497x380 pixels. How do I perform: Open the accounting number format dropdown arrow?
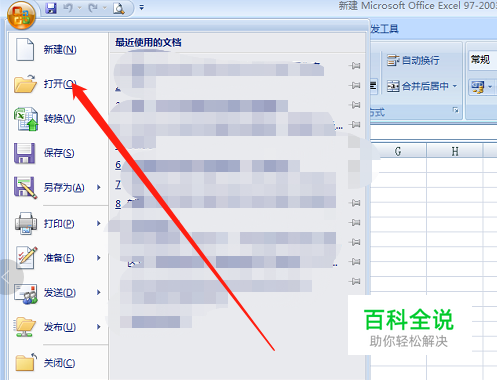(490, 87)
